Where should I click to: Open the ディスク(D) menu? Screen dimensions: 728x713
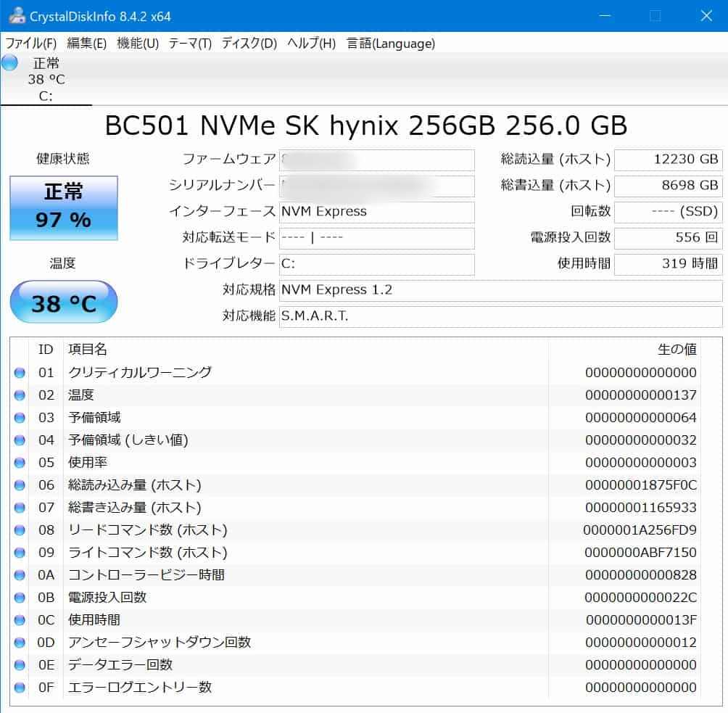click(x=249, y=44)
